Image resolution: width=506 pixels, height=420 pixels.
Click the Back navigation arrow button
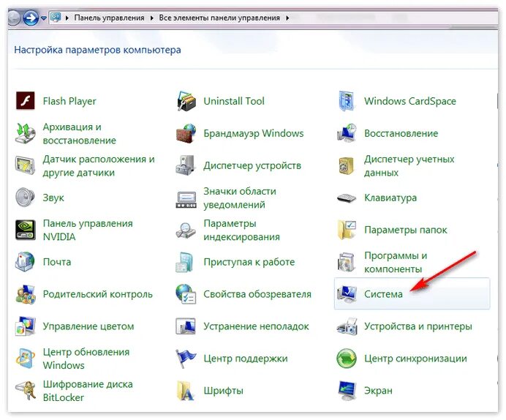click(x=14, y=18)
